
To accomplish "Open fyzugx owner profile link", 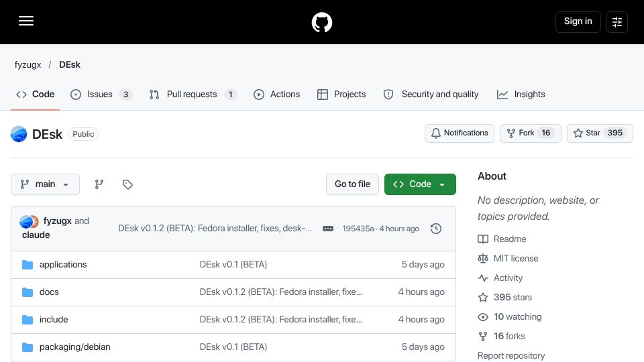I will [x=28, y=65].
